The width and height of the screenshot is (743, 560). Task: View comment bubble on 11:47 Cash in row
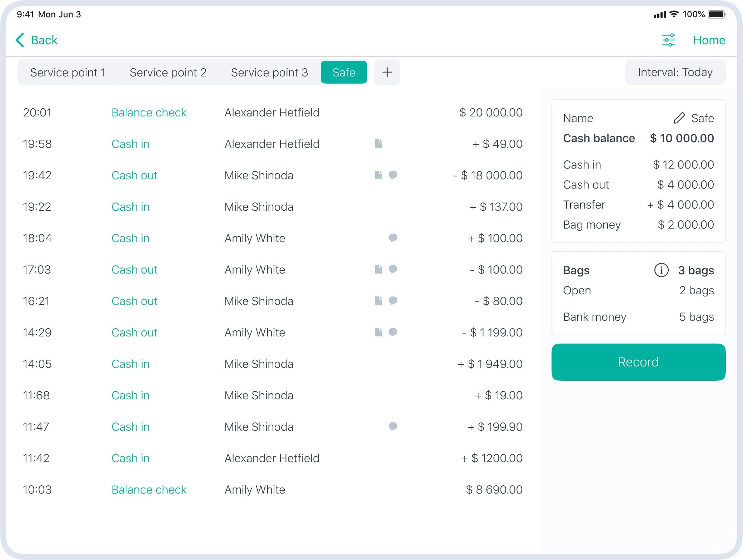(x=393, y=426)
